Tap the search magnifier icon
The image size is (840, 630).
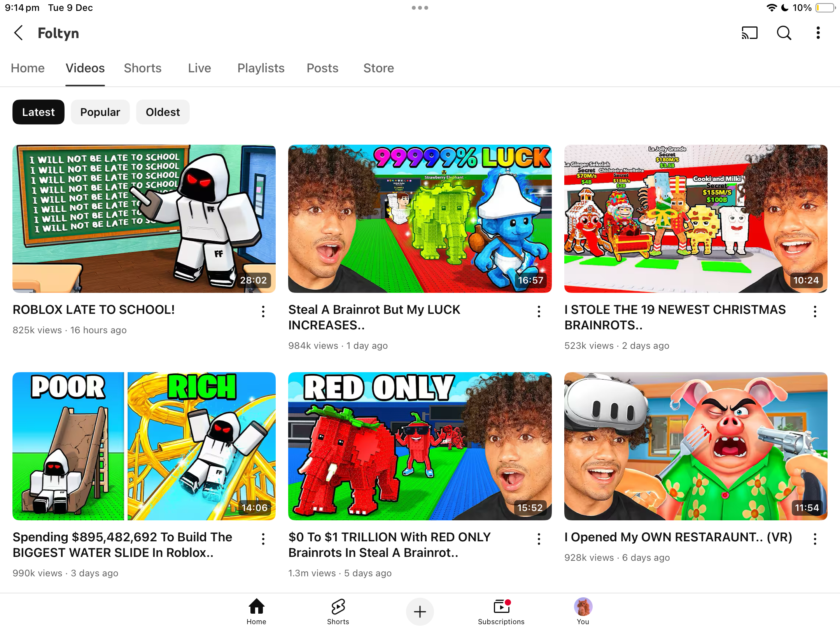tap(784, 33)
